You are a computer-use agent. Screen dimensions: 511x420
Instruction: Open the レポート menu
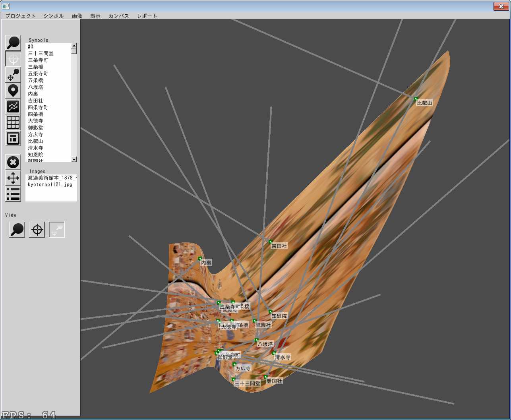(147, 16)
